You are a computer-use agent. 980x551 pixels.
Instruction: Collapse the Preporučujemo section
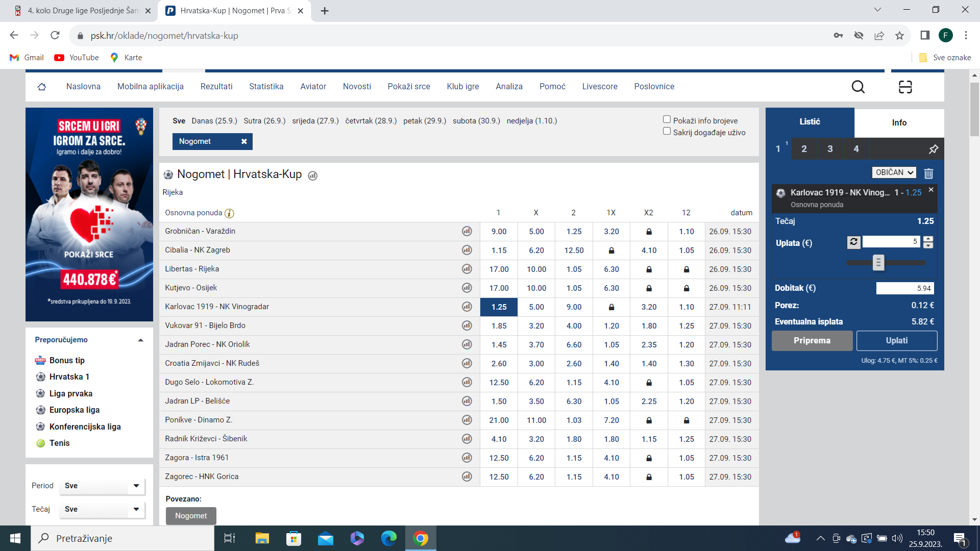tap(140, 340)
